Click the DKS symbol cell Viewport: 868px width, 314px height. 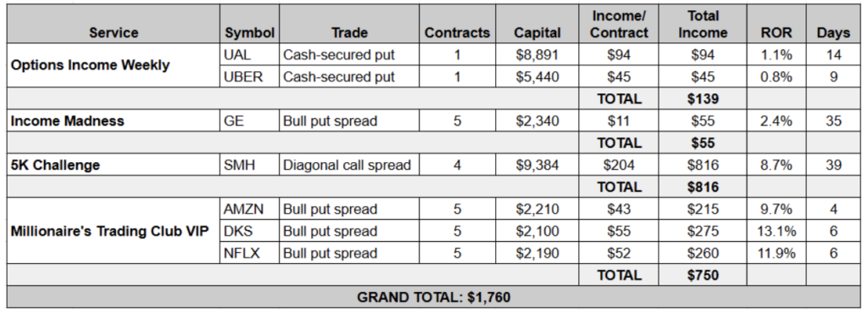(x=250, y=231)
